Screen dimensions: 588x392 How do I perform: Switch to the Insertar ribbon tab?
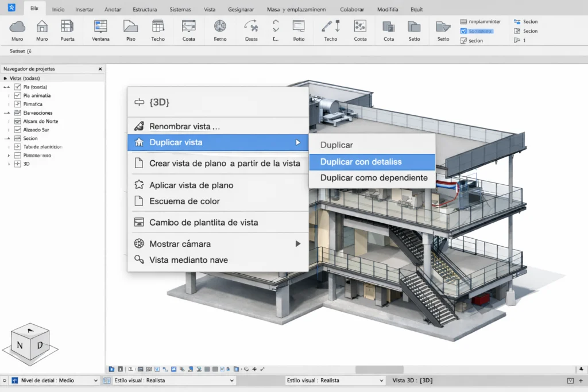pos(84,9)
